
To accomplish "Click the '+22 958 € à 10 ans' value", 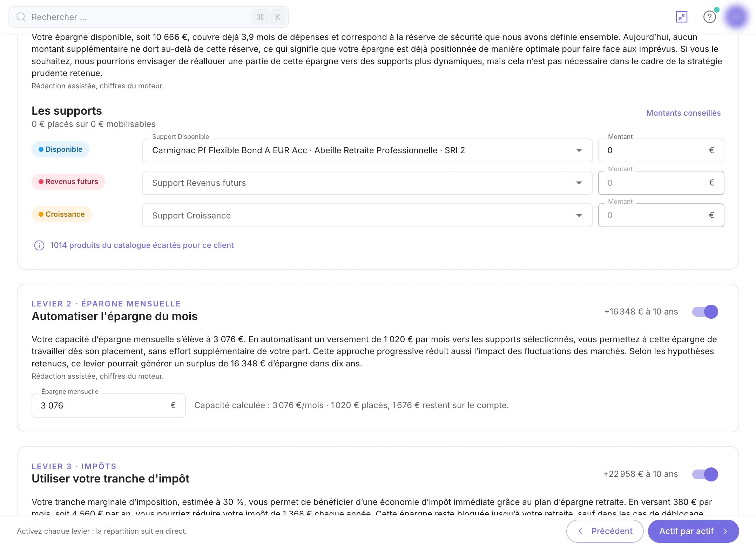I will coord(641,474).
